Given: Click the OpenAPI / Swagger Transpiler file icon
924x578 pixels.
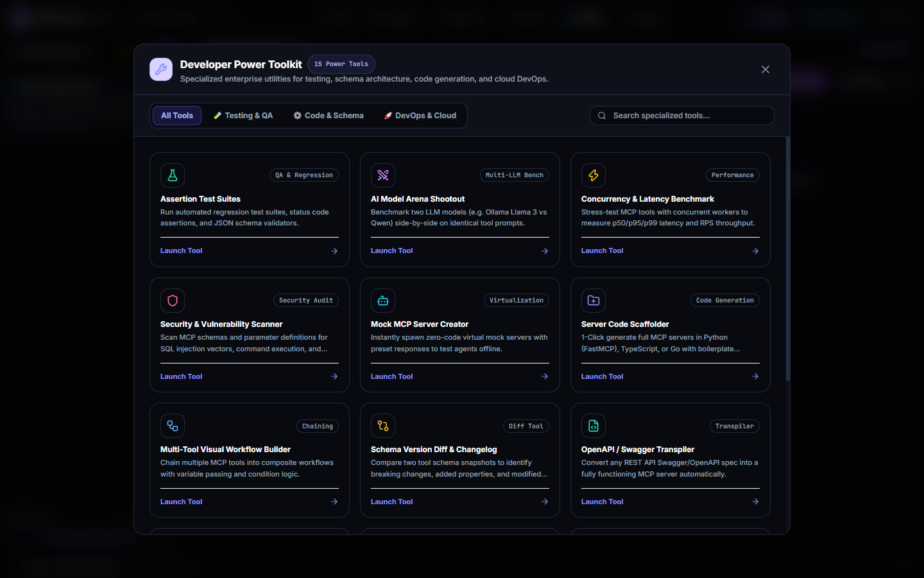Looking at the screenshot, I should tap(594, 426).
